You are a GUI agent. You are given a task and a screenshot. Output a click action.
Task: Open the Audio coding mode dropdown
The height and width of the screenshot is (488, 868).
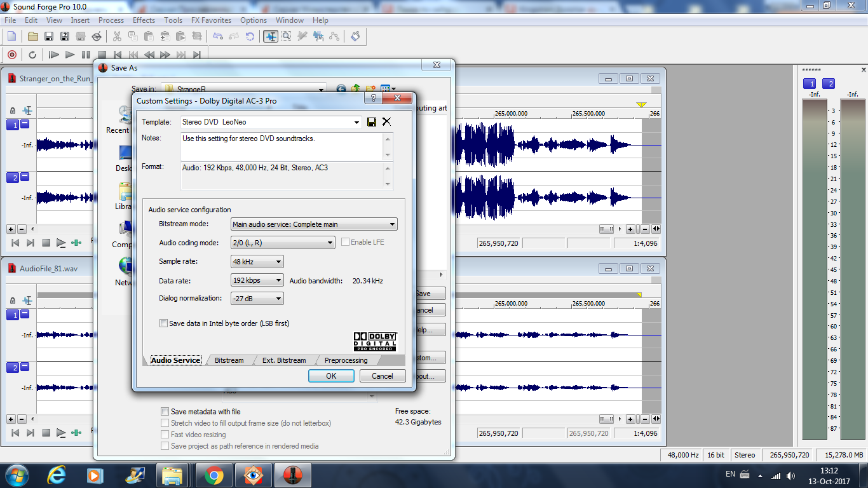[330, 243]
